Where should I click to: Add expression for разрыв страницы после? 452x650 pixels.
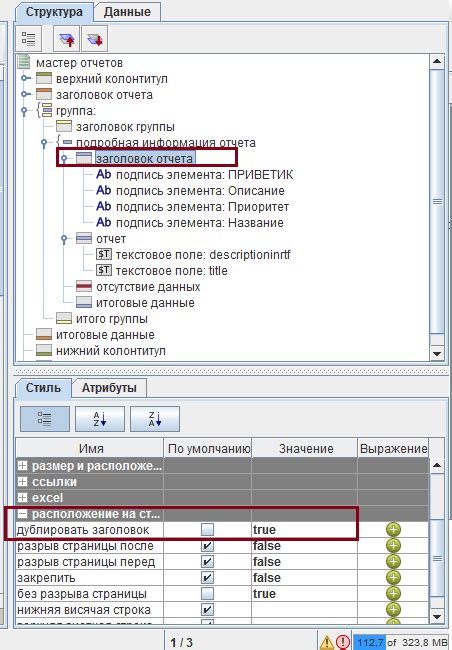393,546
